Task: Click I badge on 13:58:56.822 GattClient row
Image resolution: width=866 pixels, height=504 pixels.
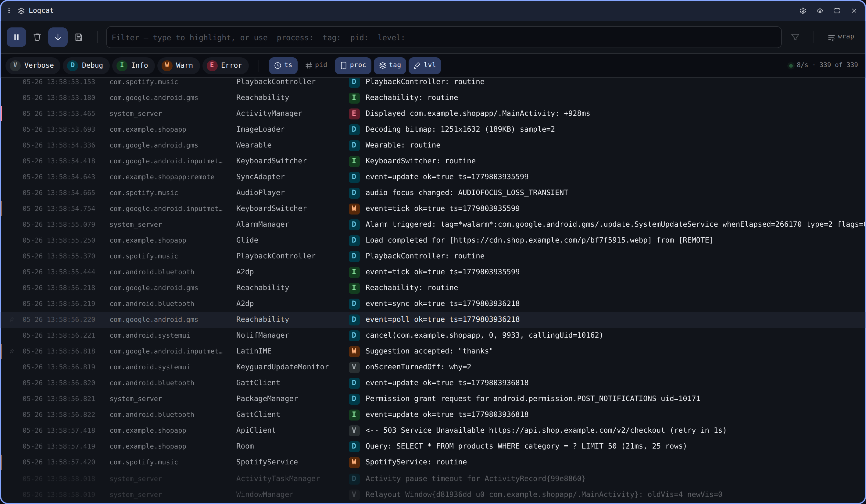Action: click(354, 415)
